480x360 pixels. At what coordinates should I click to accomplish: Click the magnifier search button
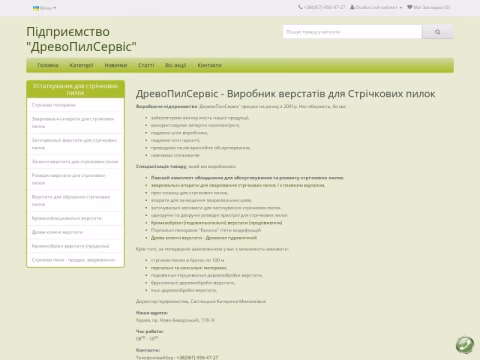(437, 32)
